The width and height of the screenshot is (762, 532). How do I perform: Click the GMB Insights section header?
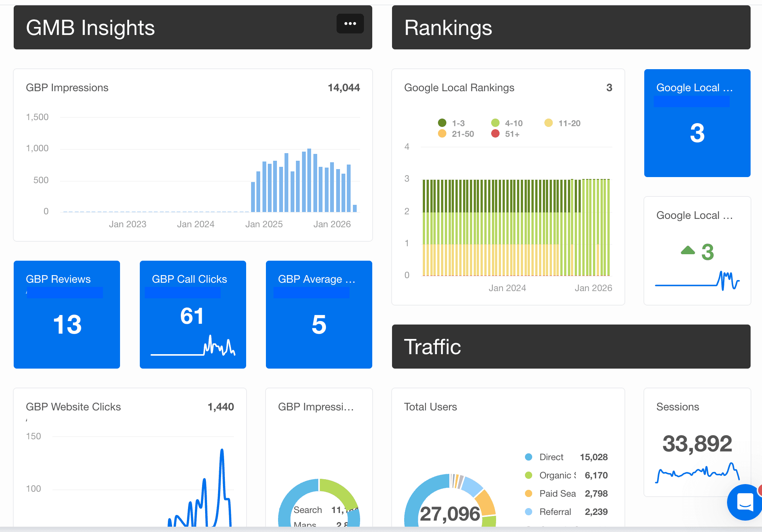point(193,27)
